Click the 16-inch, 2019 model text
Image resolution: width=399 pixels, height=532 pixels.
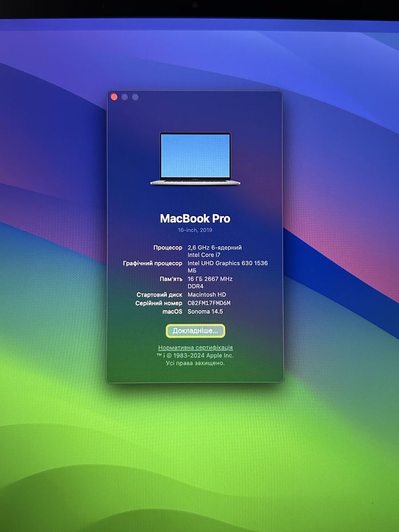pos(195,230)
